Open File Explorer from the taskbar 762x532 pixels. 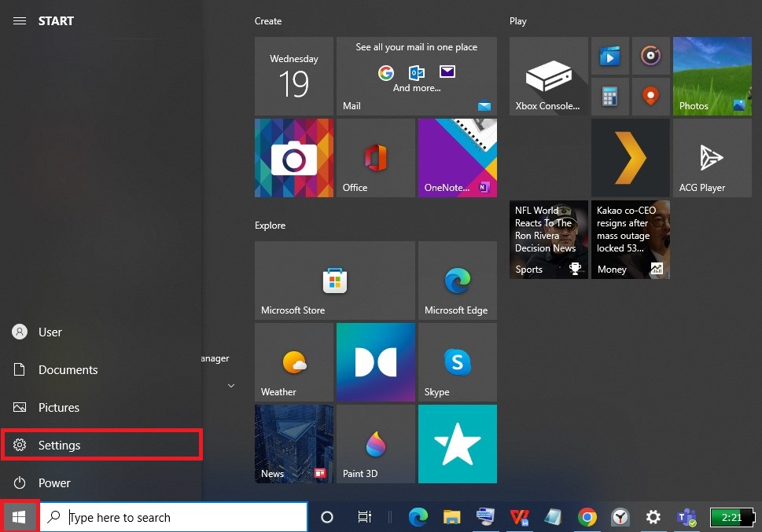click(x=451, y=517)
